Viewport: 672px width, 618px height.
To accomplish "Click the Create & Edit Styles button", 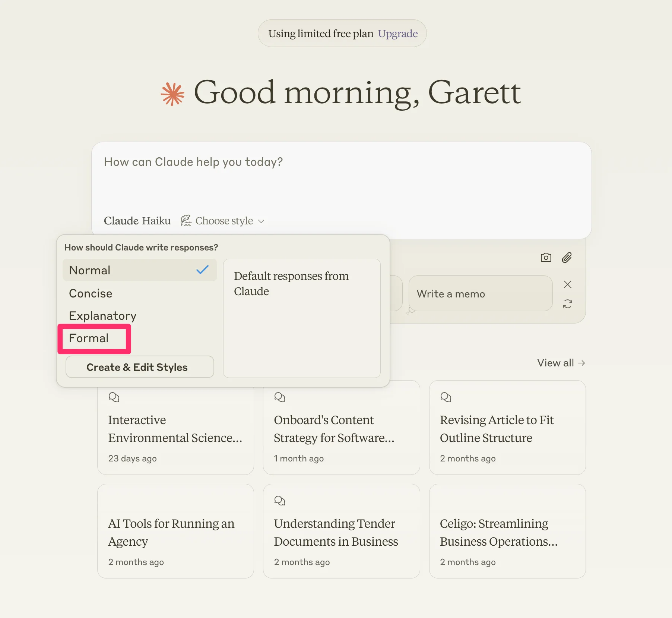I will pyautogui.click(x=140, y=367).
